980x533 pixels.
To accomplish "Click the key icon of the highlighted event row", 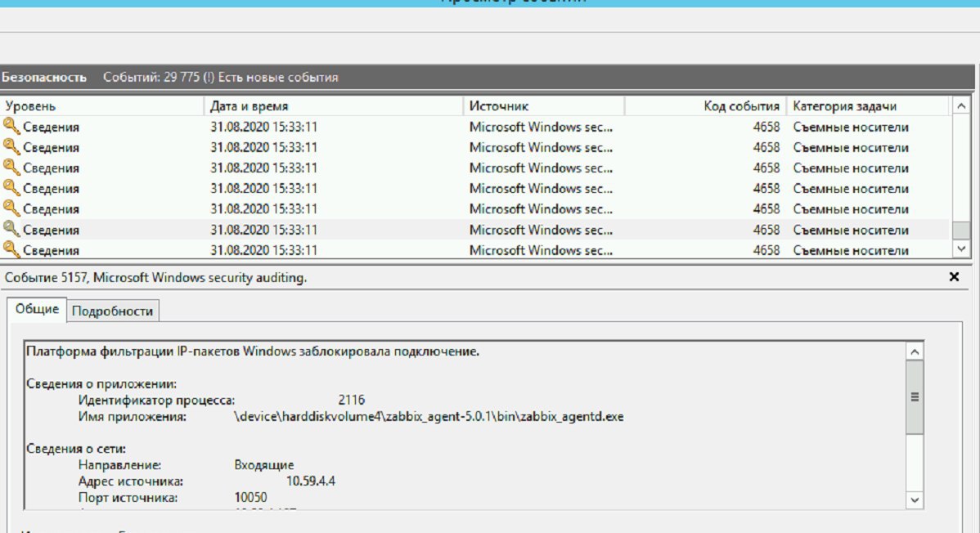I will tap(11, 230).
